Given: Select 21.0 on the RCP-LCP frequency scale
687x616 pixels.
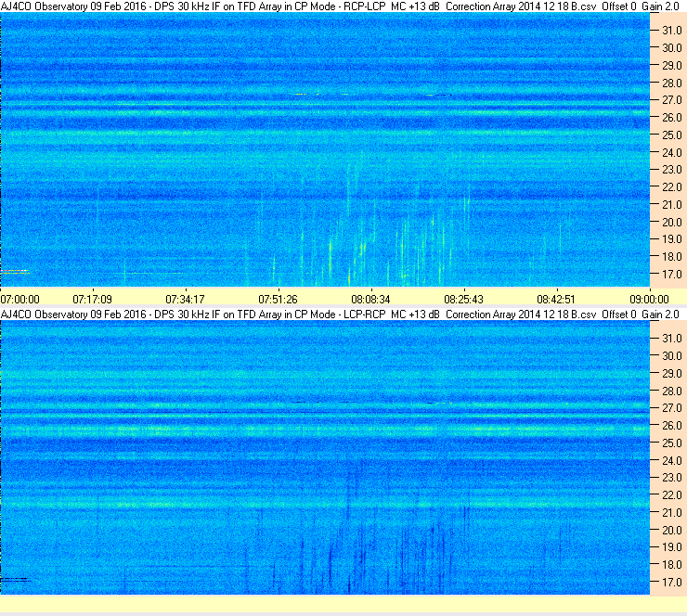Looking at the screenshot, I should click(x=672, y=204).
